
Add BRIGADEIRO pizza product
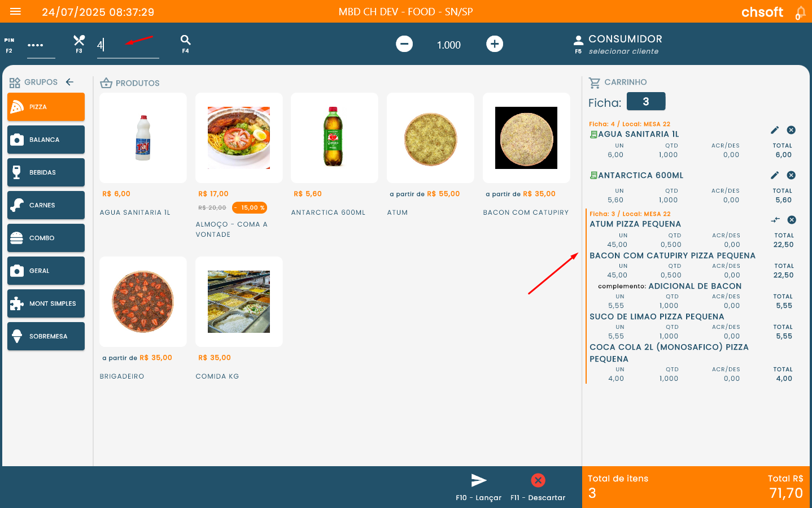[143, 302]
